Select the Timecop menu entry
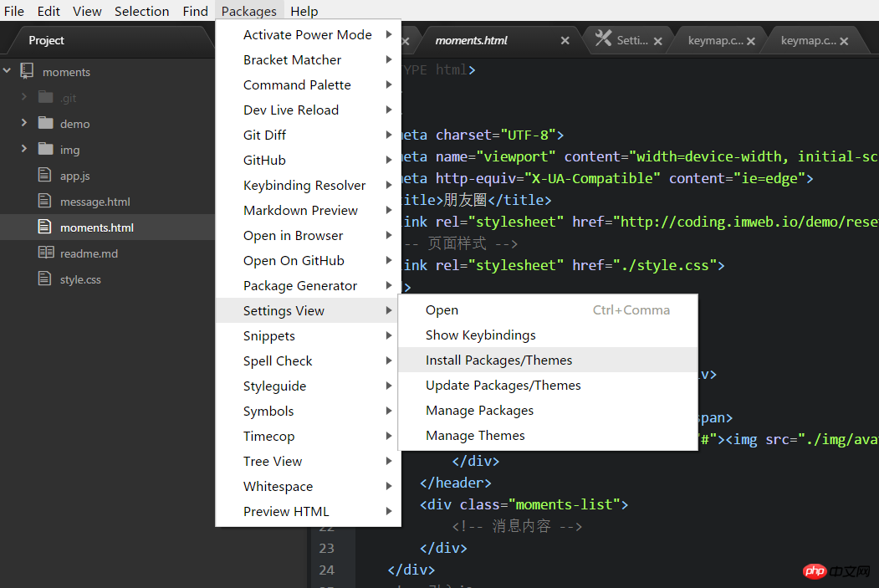Screen dimensions: 879x588 click(308, 436)
